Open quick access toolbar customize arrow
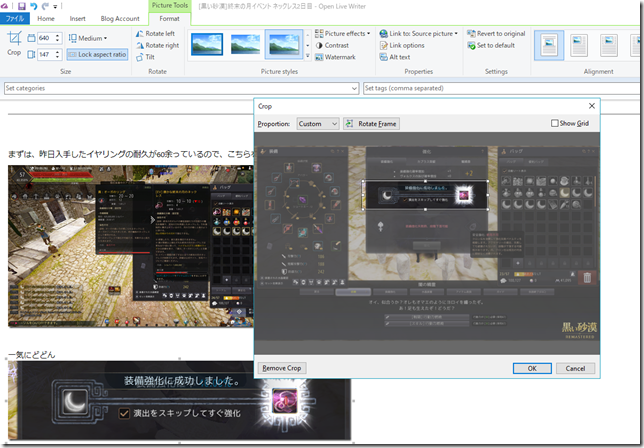The width and height of the screenshot is (644, 448). (x=55, y=7)
